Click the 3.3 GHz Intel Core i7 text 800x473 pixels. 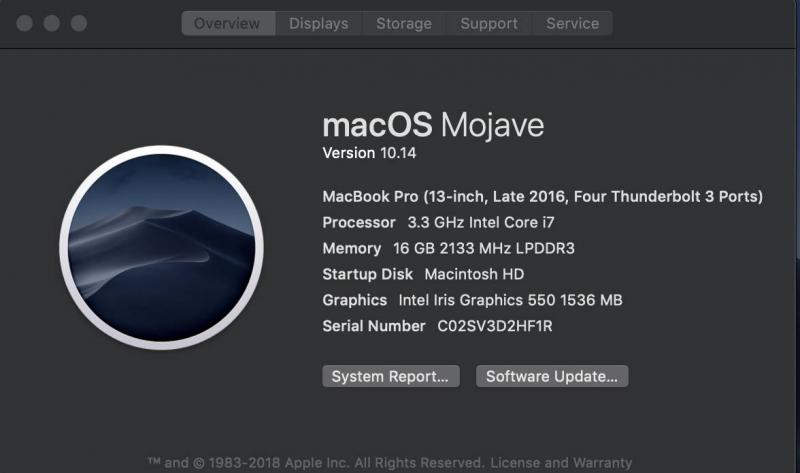coord(481,222)
